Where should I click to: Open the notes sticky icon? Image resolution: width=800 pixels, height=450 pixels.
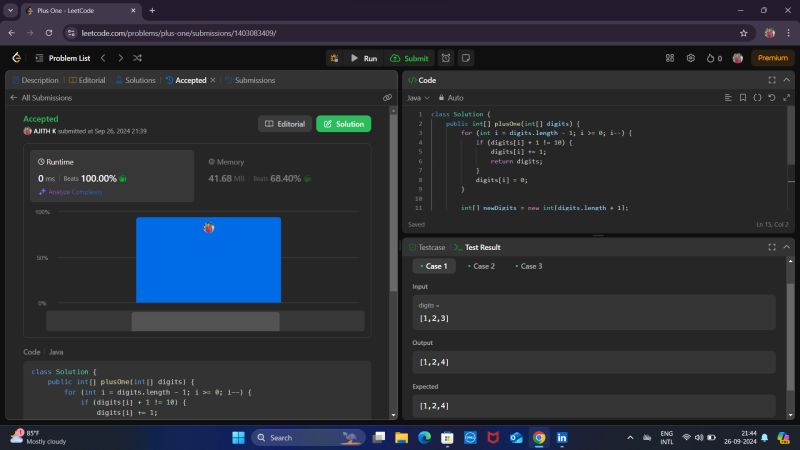[466, 58]
